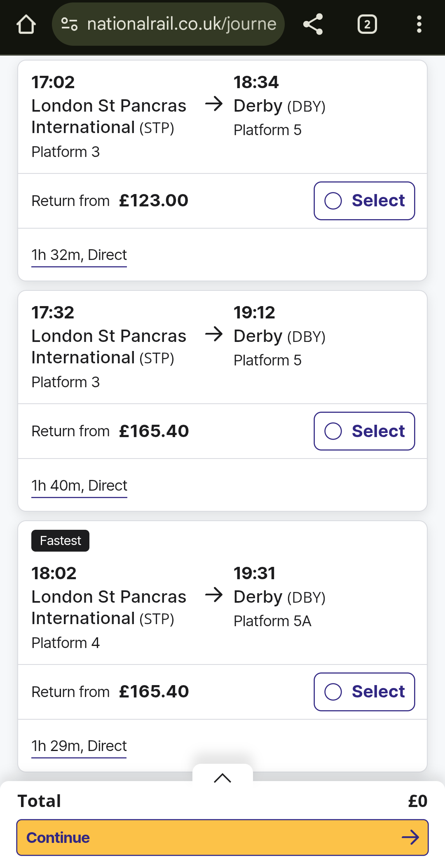Tap the browser home icon
Viewport: 445px width, 868px height.
(x=26, y=24)
